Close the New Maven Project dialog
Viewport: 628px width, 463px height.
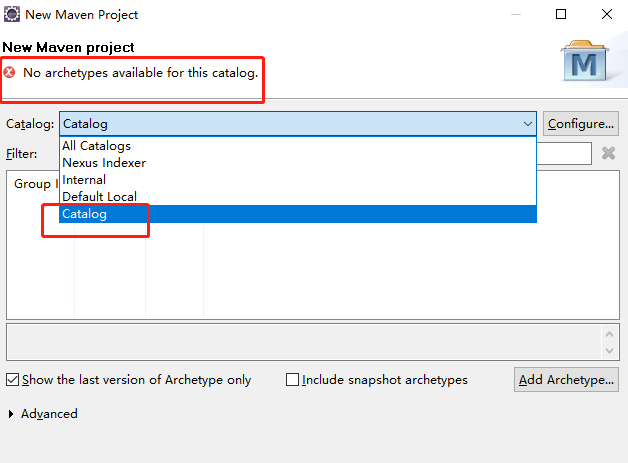(606, 14)
